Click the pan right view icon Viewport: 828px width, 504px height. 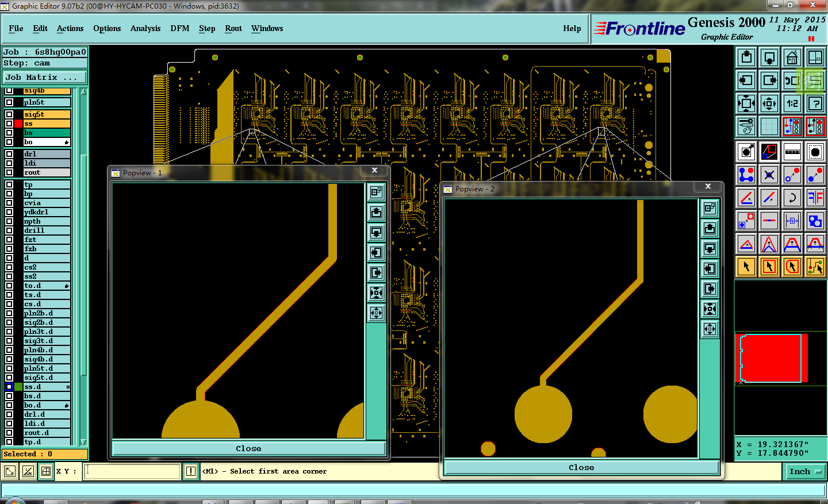click(x=769, y=80)
